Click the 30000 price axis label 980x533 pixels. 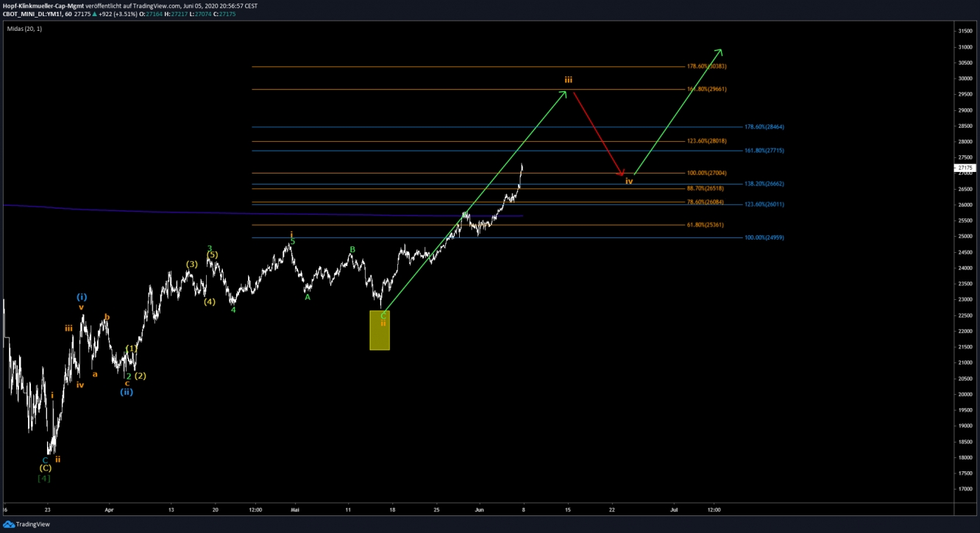click(x=964, y=79)
